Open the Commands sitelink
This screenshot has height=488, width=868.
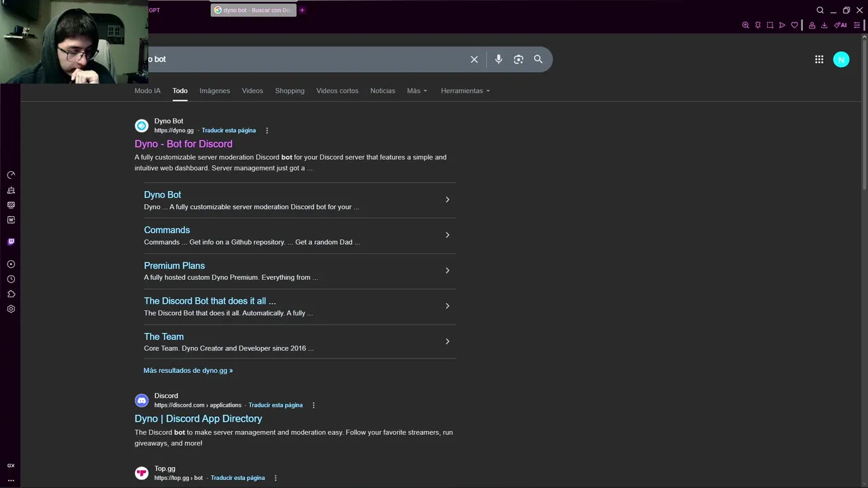(167, 230)
